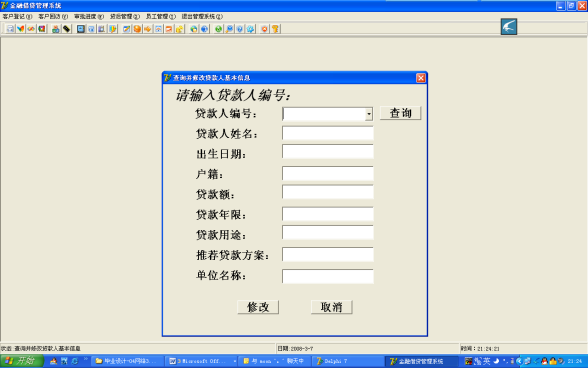Click the orange chain link toolbar icon
The height and width of the screenshot is (368, 588).
pos(31,29)
